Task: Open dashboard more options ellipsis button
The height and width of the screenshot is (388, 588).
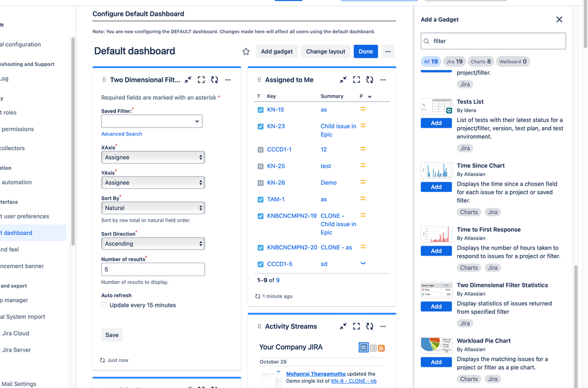Action: pyautogui.click(x=388, y=51)
